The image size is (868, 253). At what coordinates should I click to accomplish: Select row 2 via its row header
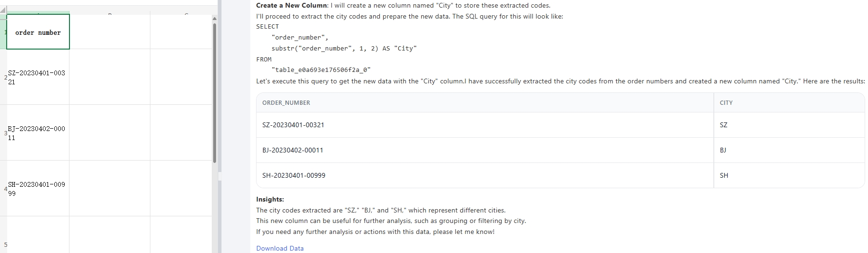[x=3, y=77]
